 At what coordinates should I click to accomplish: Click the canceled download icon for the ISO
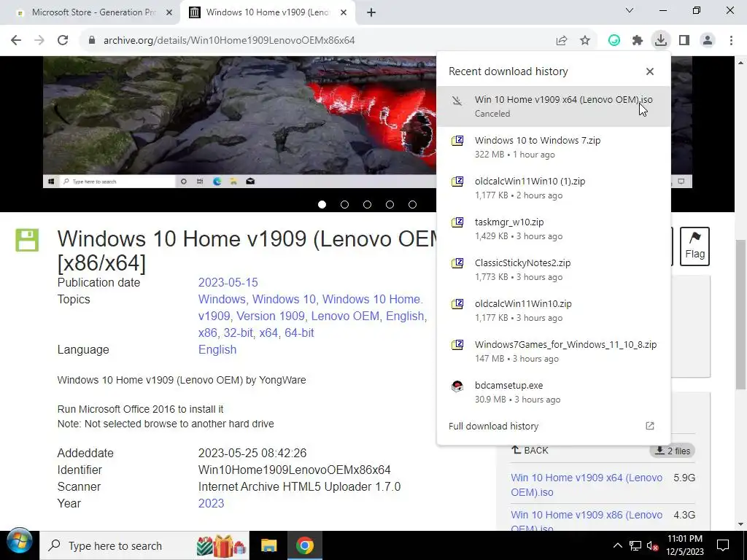tap(457, 101)
